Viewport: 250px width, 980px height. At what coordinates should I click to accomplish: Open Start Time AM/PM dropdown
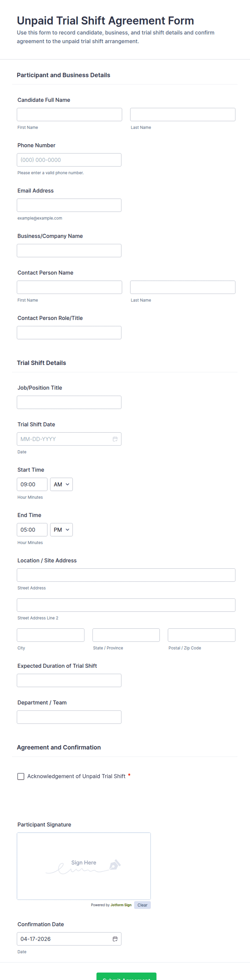click(61, 484)
